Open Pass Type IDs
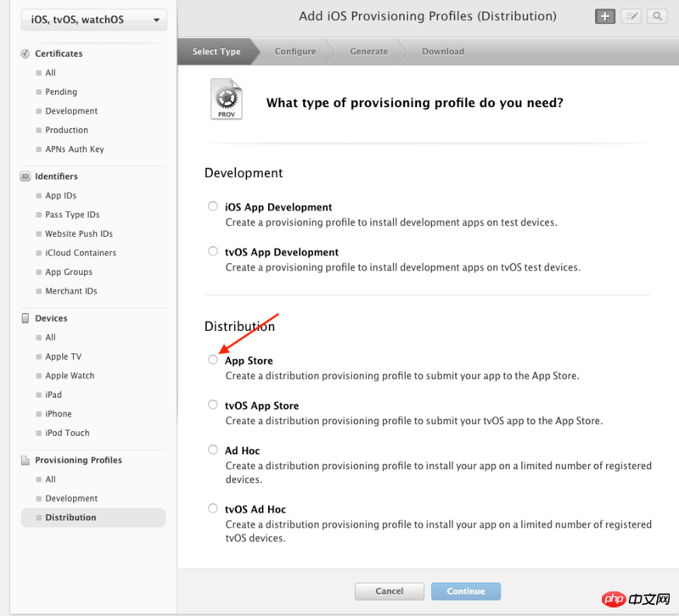This screenshot has height=616, width=679. point(72,215)
